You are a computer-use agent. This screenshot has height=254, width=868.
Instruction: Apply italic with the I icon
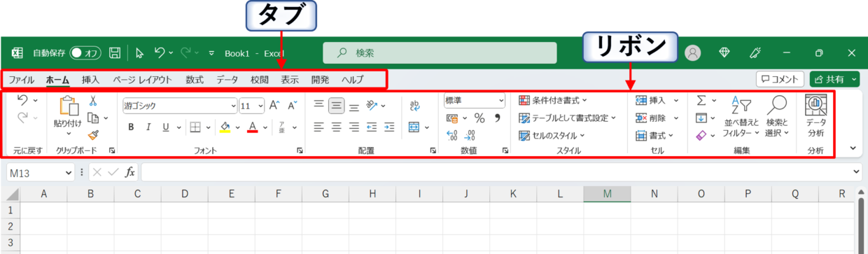[148, 127]
